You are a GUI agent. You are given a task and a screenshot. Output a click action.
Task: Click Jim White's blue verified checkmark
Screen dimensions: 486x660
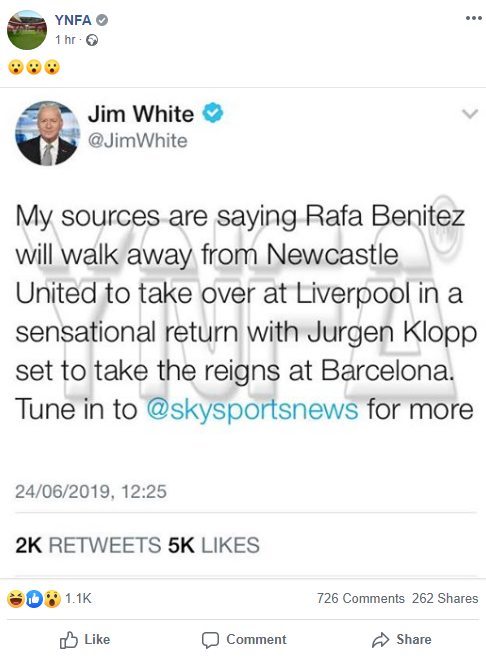pos(213,113)
